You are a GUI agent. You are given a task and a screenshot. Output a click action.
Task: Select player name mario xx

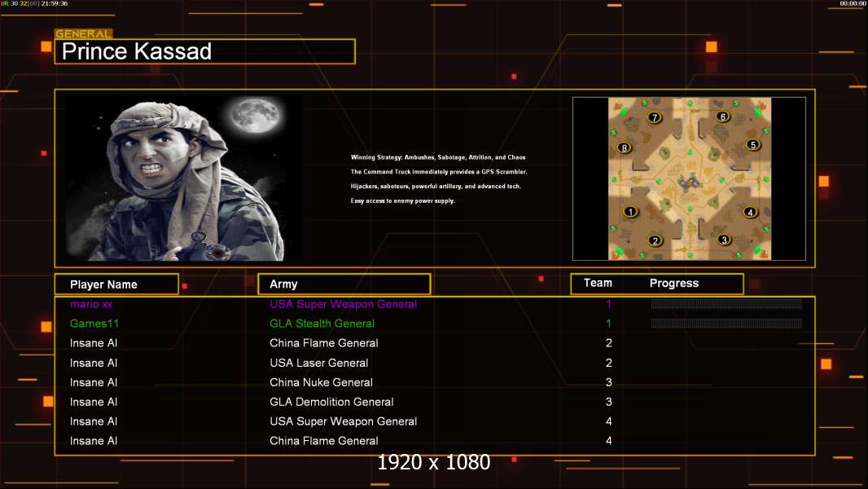(x=91, y=304)
